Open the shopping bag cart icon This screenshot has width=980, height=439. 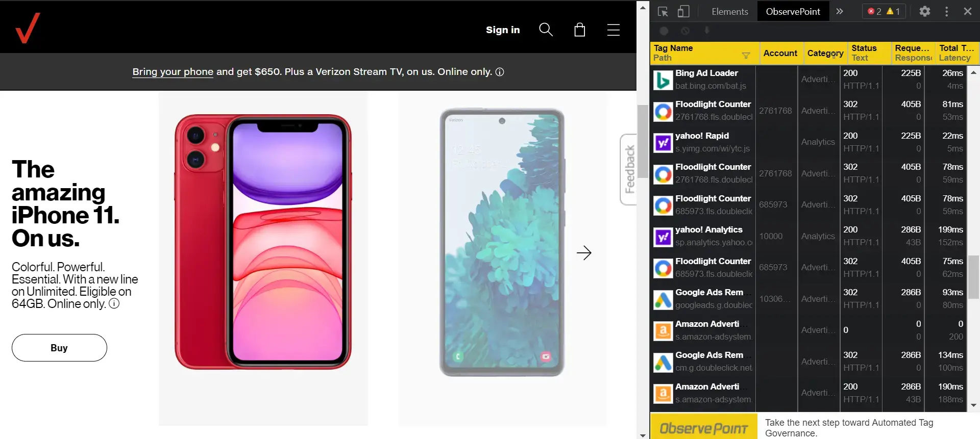(579, 30)
